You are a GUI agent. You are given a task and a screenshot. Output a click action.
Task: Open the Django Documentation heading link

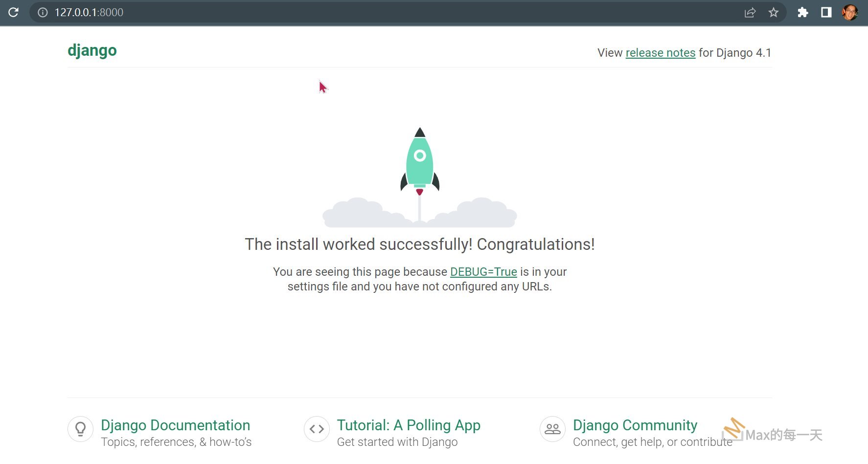pyautogui.click(x=175, y=425)
